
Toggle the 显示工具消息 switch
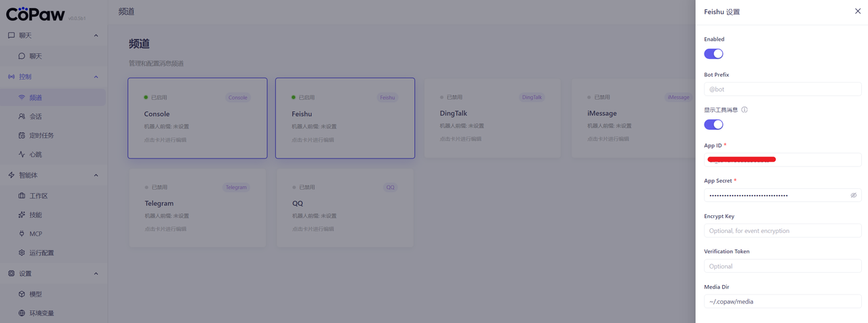(713, 124)
